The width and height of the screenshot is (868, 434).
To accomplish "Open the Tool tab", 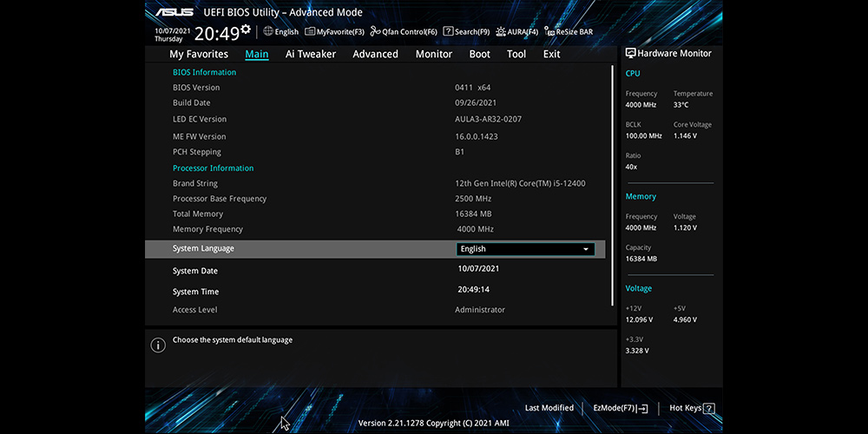I will [516, 54].
